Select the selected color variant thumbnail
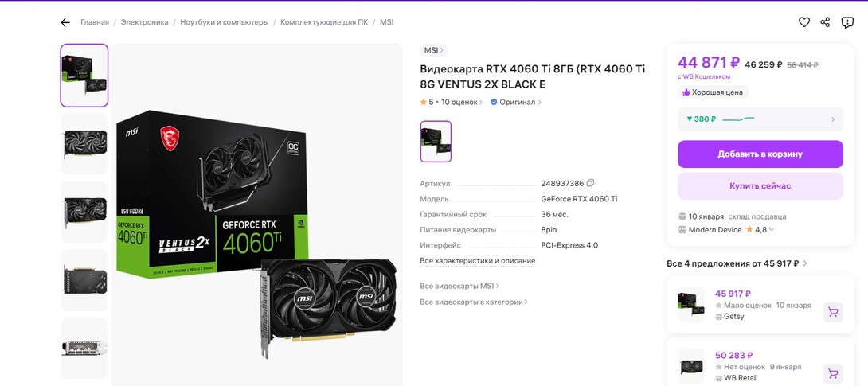The image size is (868, 386). coord(436,142)
